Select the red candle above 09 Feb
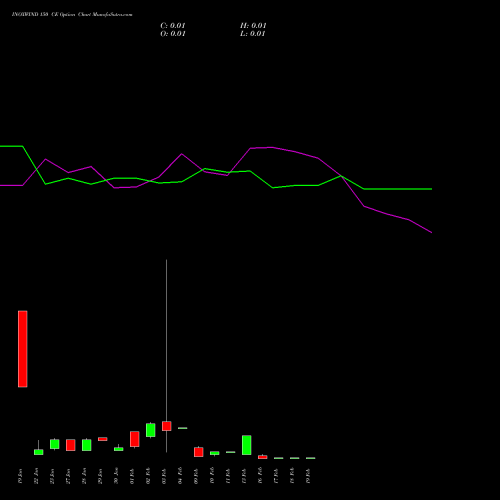 click(199, 452)
